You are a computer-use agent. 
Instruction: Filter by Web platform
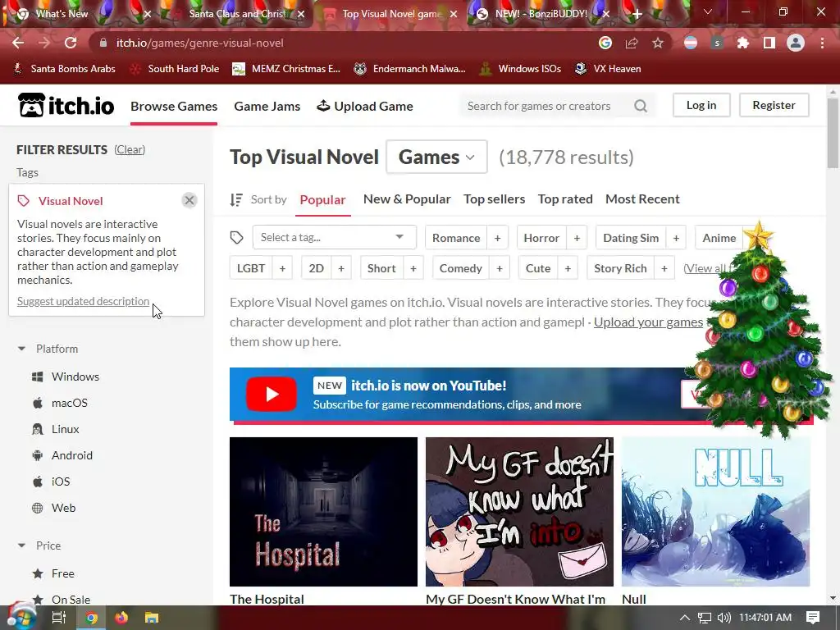tap(63, 508)
